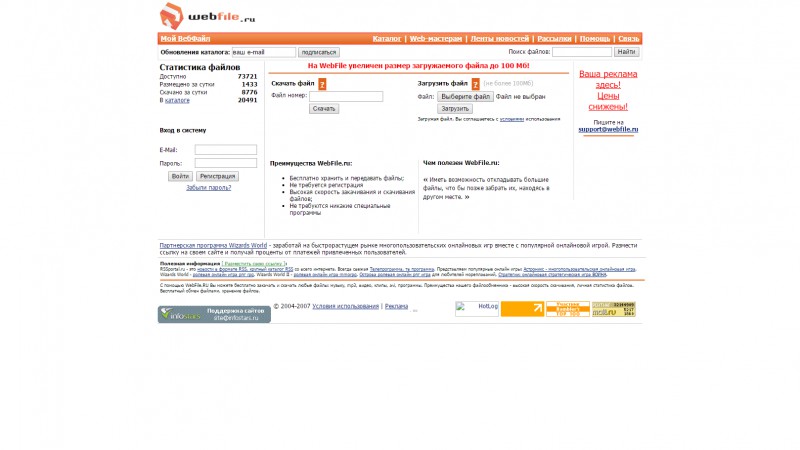800x450 pixels.
Task: Click the подписаться button
Action: 319,52
